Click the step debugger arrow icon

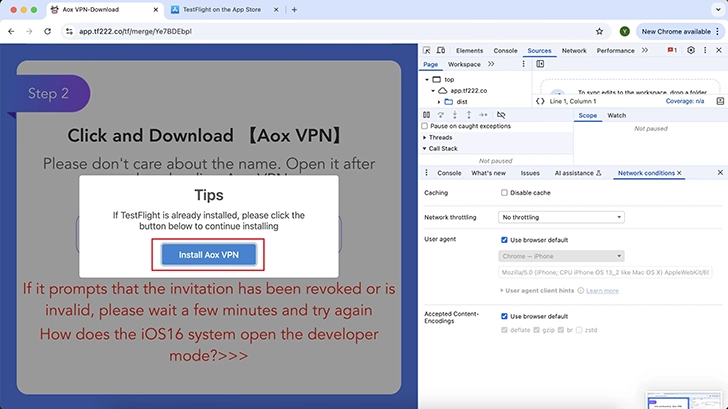(483, 115)
